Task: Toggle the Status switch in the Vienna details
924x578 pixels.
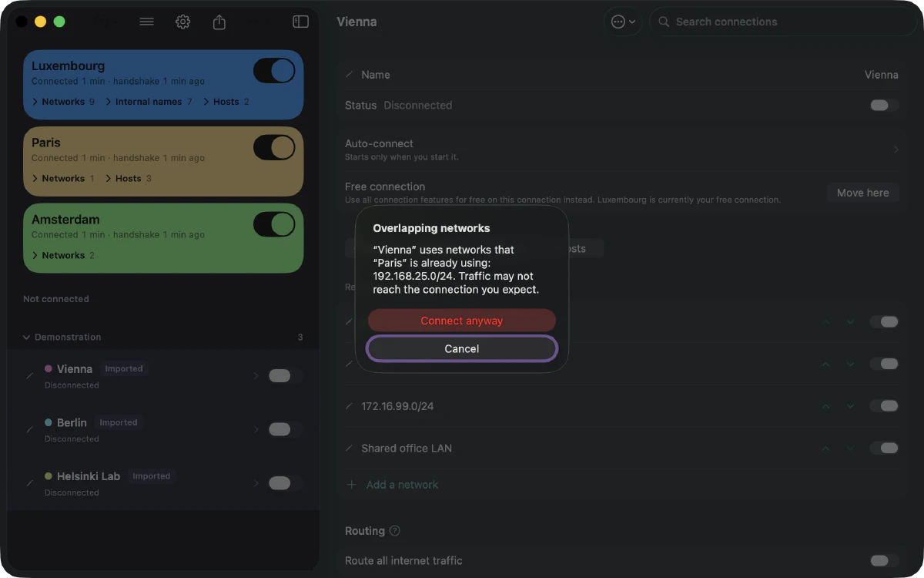Action: pyautogui.click(x=885, y=106)
